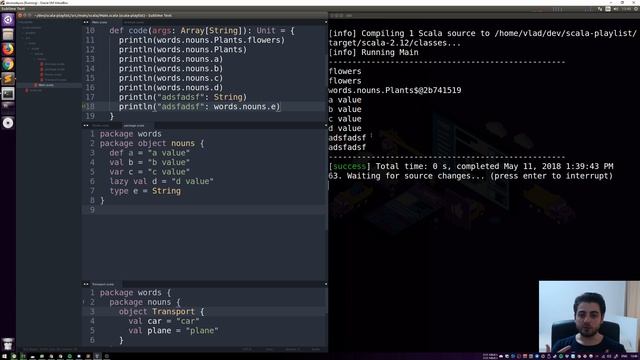
Task: Open the tab dropdown arrow of the top pane
Action: coord(326,22)
